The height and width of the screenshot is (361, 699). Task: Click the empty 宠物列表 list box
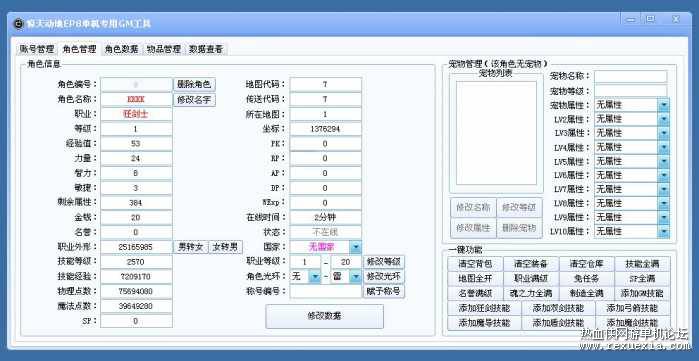point(496,133)
